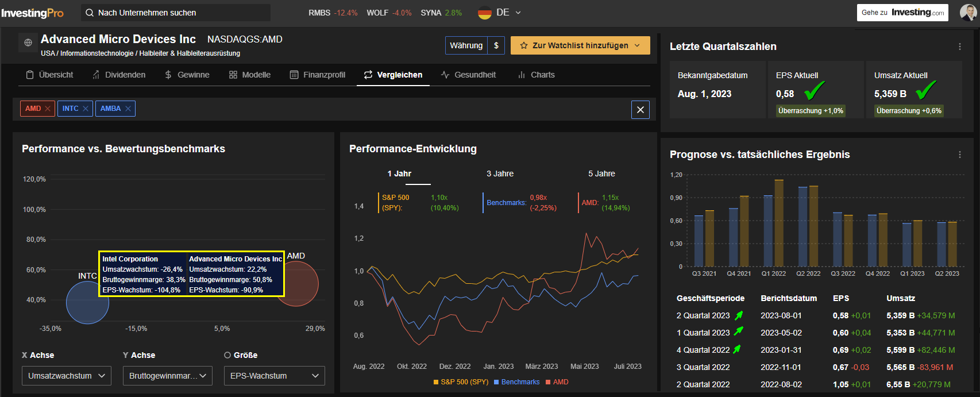Click the green arrow beside 1 Quartal 2023
Screen dimensions: 980x397
[x=739, y=332]
